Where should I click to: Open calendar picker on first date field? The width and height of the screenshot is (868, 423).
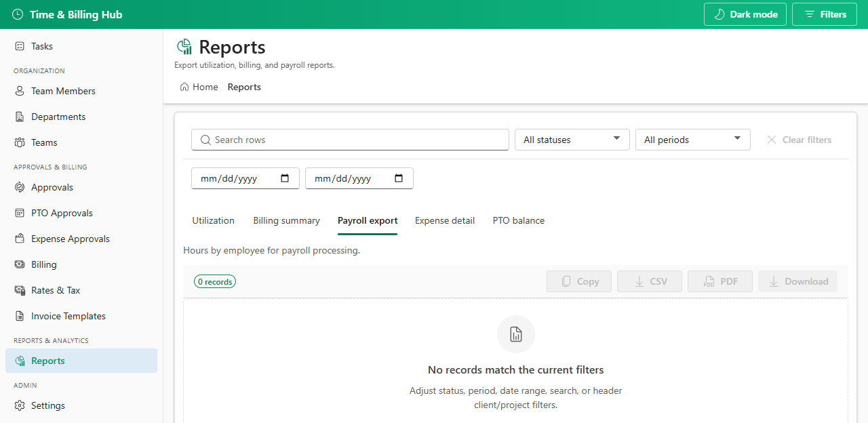click(285, 178)
